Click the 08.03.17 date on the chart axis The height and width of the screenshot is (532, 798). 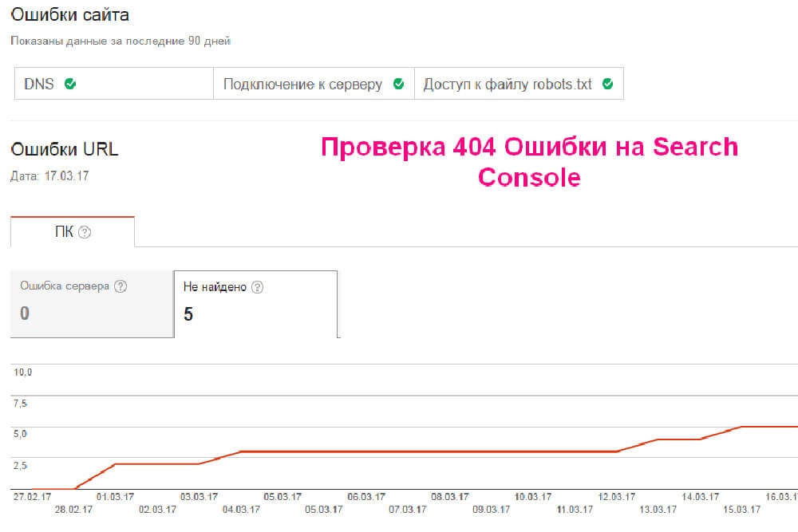(x=450, y=496)
